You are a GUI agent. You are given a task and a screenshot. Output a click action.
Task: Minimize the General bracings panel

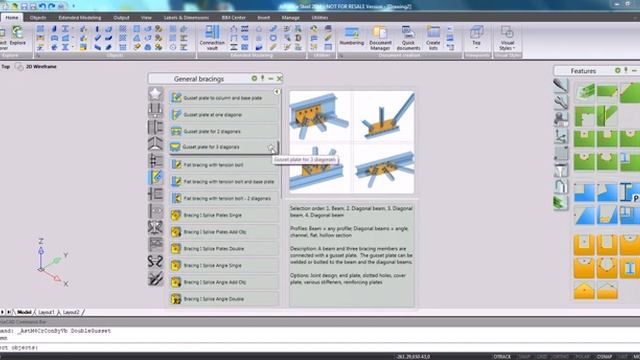coord(271,78)
